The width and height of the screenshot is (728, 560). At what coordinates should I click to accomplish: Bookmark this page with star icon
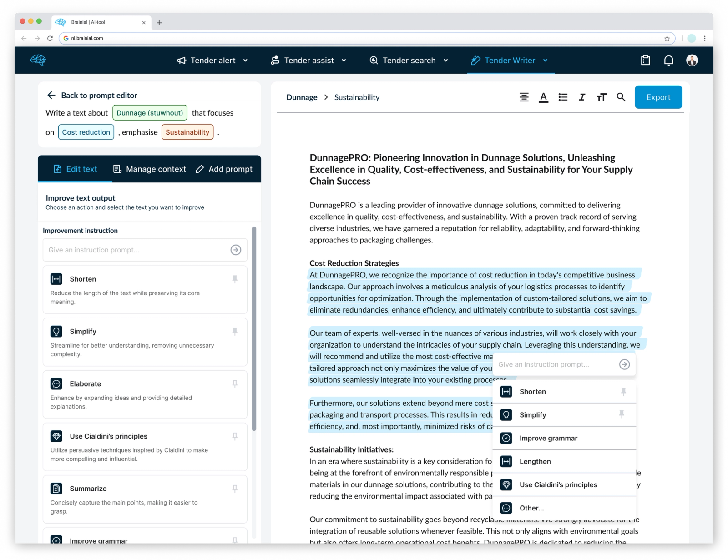[667, 38]
